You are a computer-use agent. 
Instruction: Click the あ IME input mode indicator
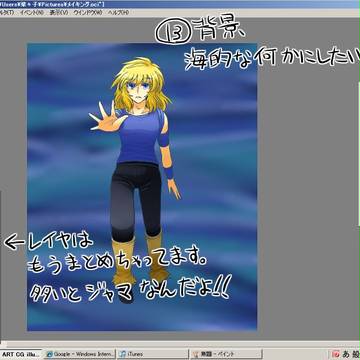coord(346,354)
